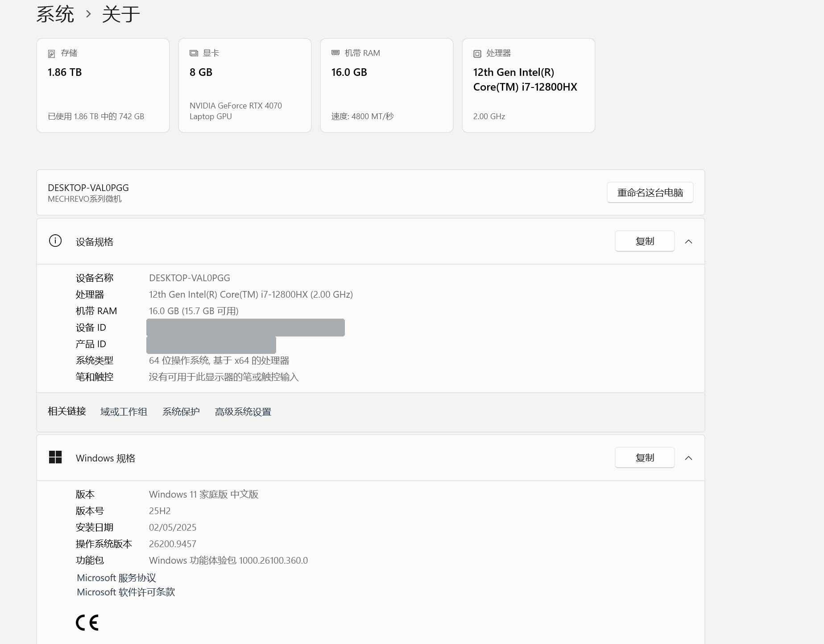
Task: Click the RAM module icon next to 机带 RAM
Action: (x=335, y=53)
